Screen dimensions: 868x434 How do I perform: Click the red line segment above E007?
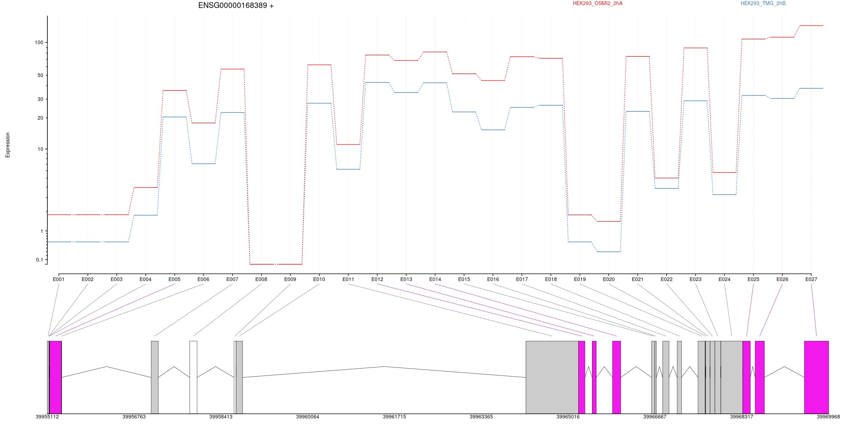pyautogui.click(x=232, y=69)
